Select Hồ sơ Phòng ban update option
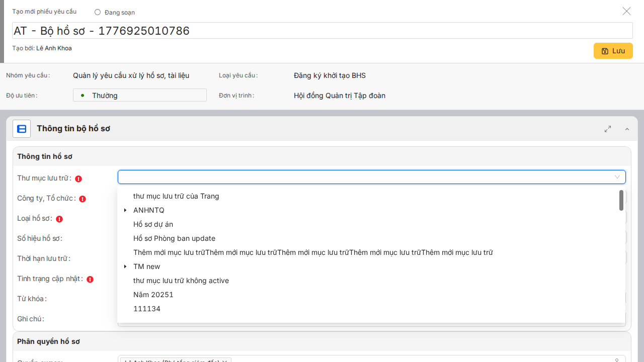Image resolution: width=644 pixels, height=362 pixels. click(x=174, y=238)
